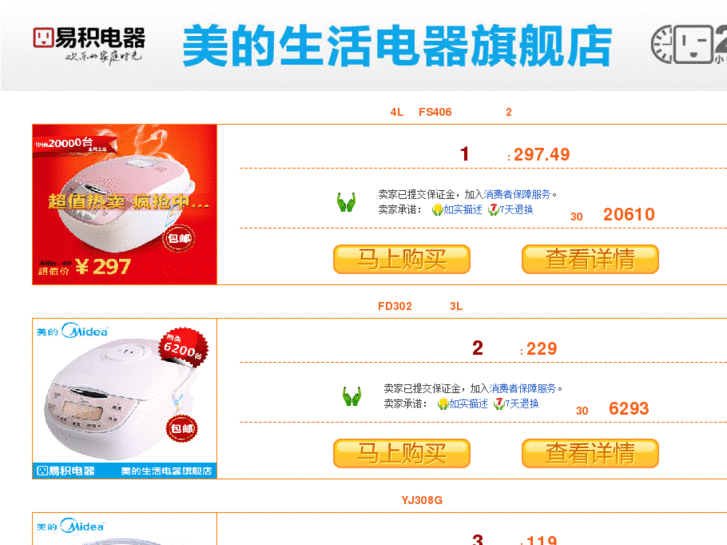Viewport: 727px width, 545px height.
Task: Click the 如实描述 flower icon under product 2
Action: click(443, 404)
